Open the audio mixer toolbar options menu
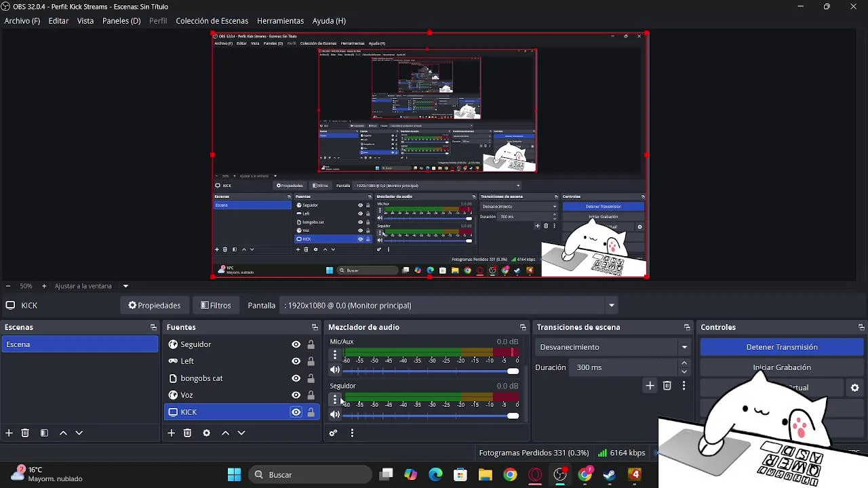The image size is (868, 488). [352, 432]
